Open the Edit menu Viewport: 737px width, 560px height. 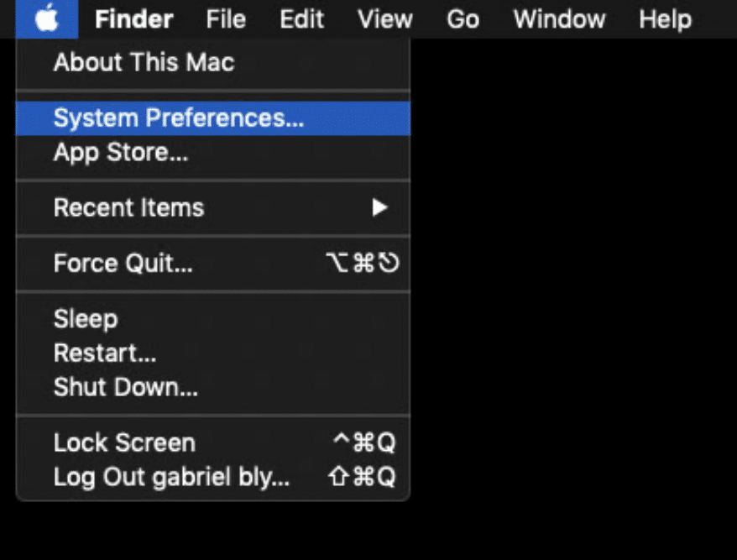point(301,19)
